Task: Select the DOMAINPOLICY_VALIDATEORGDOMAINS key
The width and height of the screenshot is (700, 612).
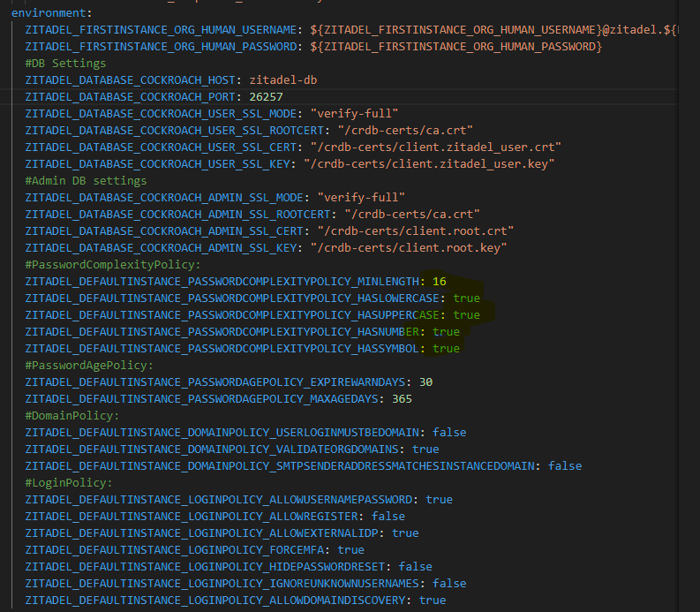Action: [212, 449]
